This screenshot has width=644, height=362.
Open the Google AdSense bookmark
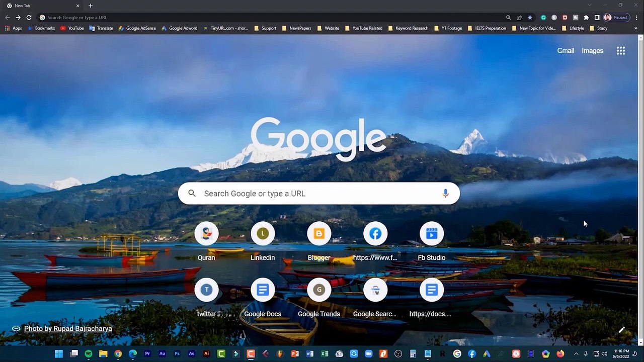tap(137, 28)
